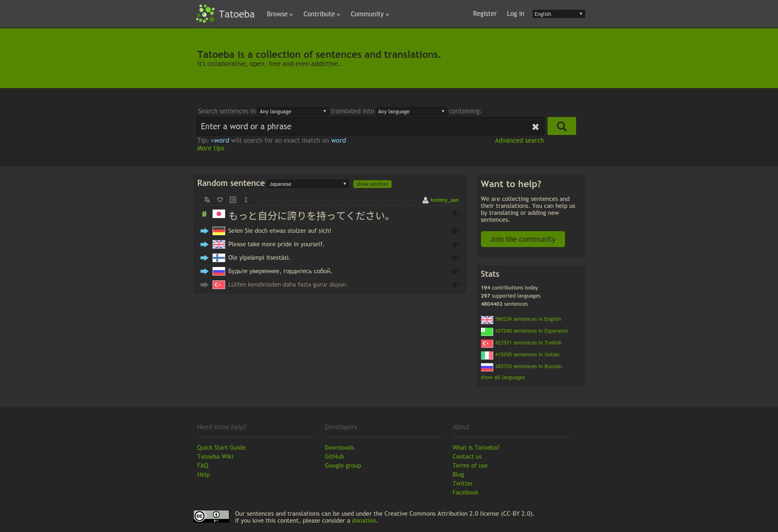Image resolution: width=778 pixels, height=532 pixels.
Task: Click the 'show another' button
Action: pos(372,184)
